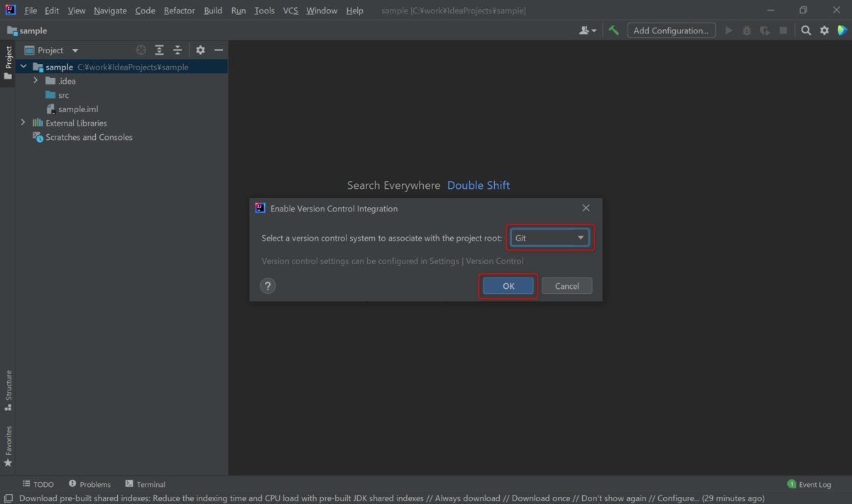Open the Tools menu
Screen dimensions: 852x504
[264, 11]
